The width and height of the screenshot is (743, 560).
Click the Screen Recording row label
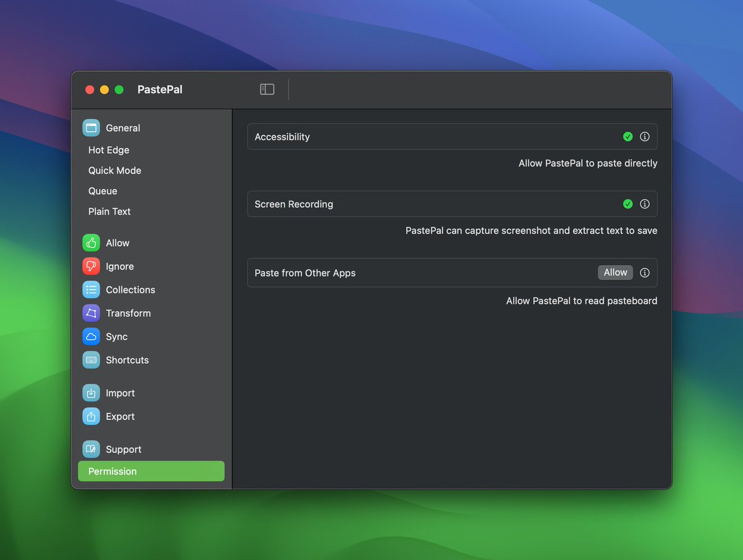(294, 204)
